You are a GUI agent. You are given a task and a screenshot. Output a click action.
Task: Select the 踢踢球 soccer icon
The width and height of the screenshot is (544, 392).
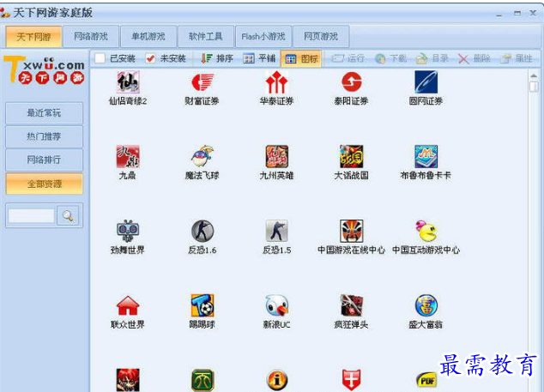click(x=202, y=305)
